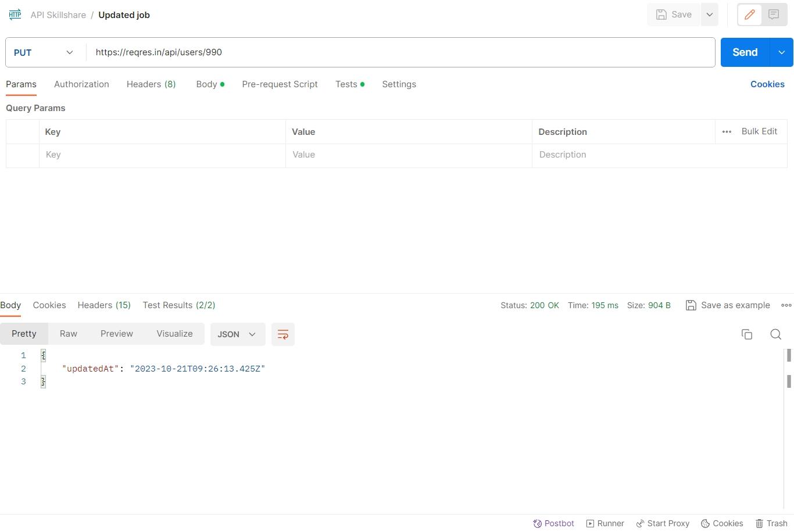Expand the Save options dropdown arrow
794x532 pixels.
coord(710,15)
